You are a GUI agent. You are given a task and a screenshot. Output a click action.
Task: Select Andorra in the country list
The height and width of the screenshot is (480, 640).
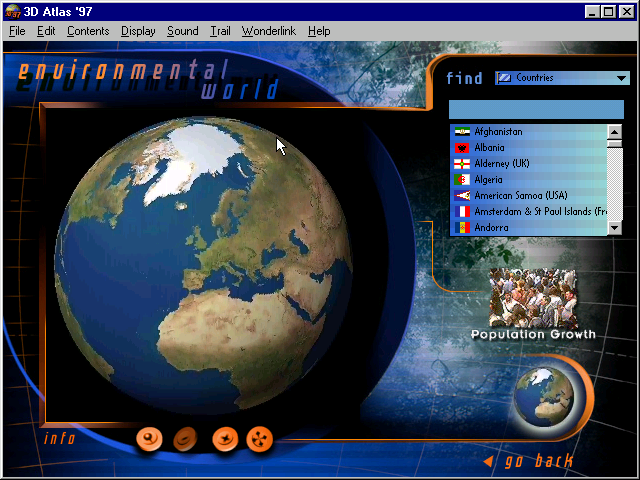[x=528, y=227]
